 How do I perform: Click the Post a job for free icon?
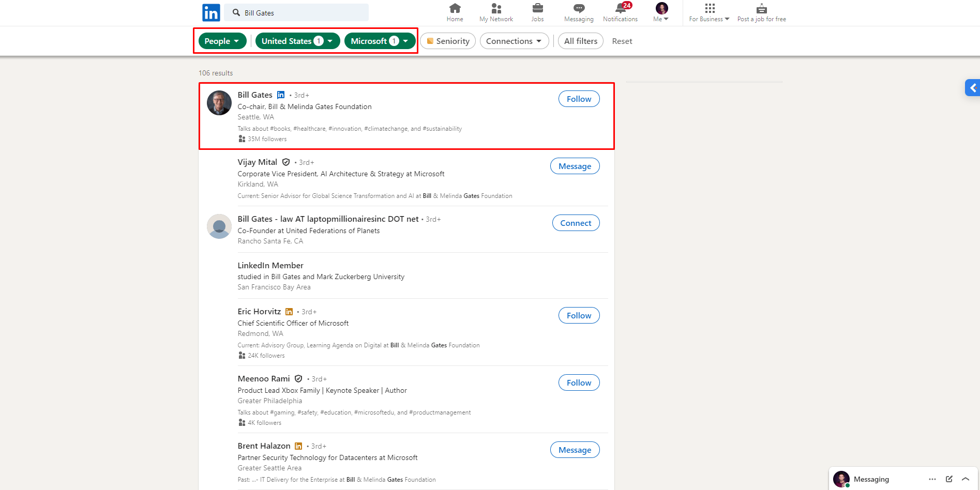pyautogui.click(x=761, y=9)
